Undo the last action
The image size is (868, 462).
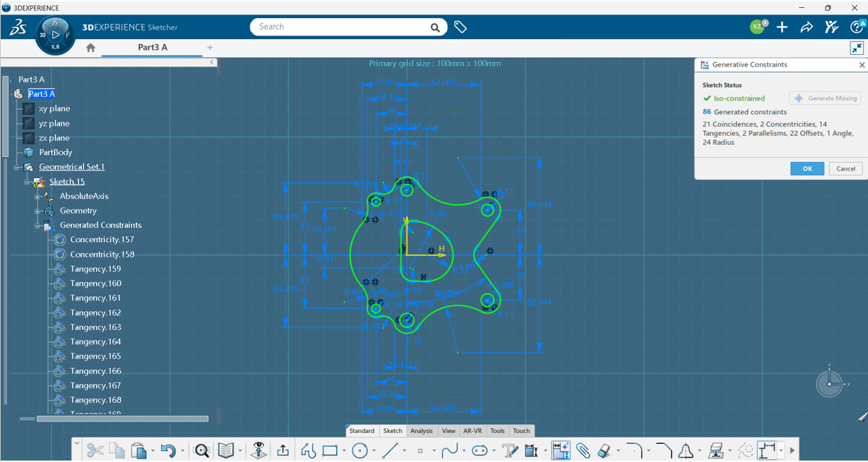(x=168, y=450)
